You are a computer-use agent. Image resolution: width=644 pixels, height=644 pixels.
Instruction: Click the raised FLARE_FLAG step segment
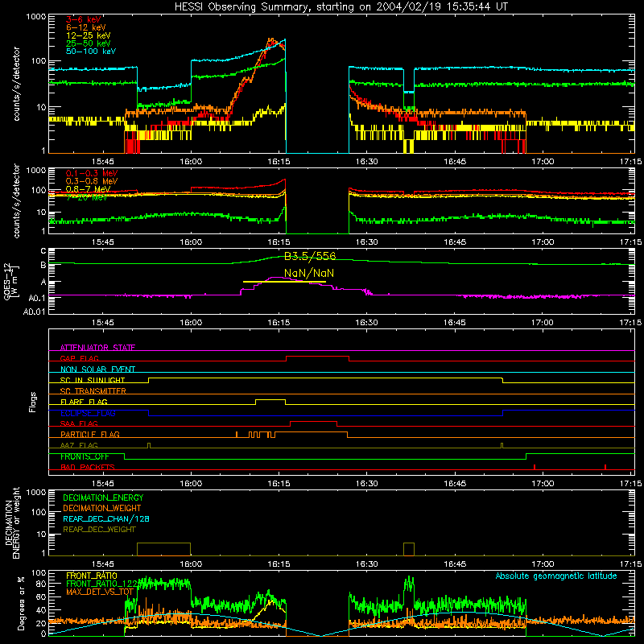coord(270,399)
